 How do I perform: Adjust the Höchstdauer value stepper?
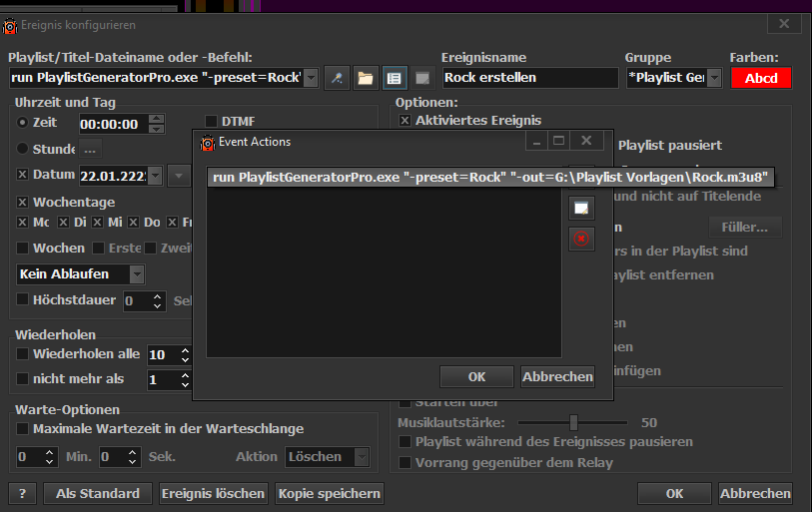(158, 300)
